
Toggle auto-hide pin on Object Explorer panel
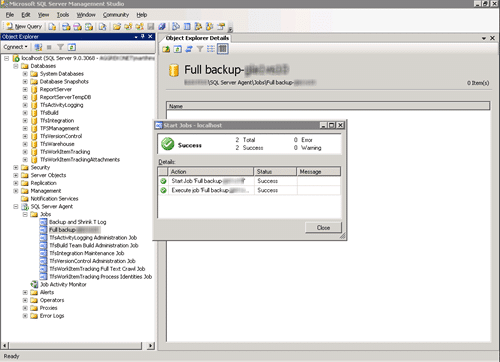point(143,36)
